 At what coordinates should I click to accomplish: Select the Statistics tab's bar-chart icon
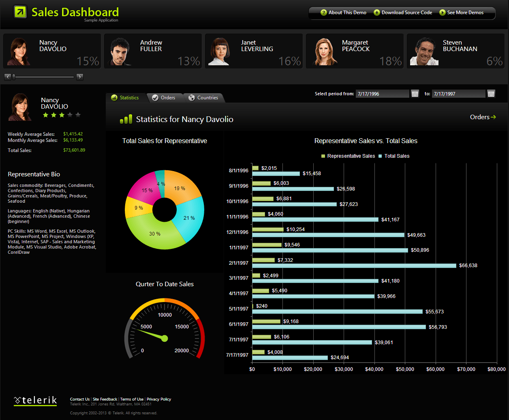[x=114, y=97]
